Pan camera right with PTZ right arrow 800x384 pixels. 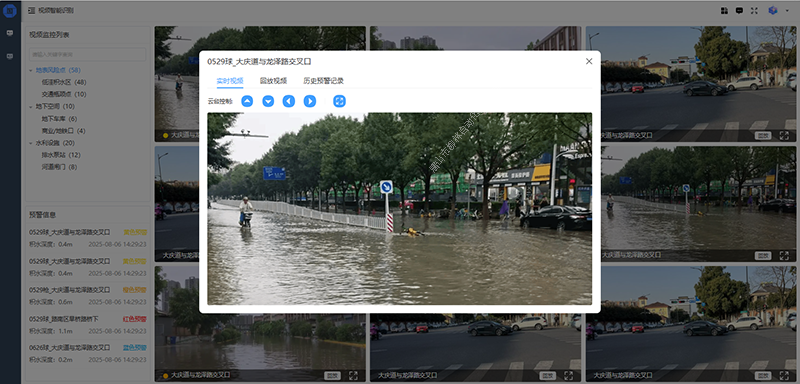tap(310, 101)
